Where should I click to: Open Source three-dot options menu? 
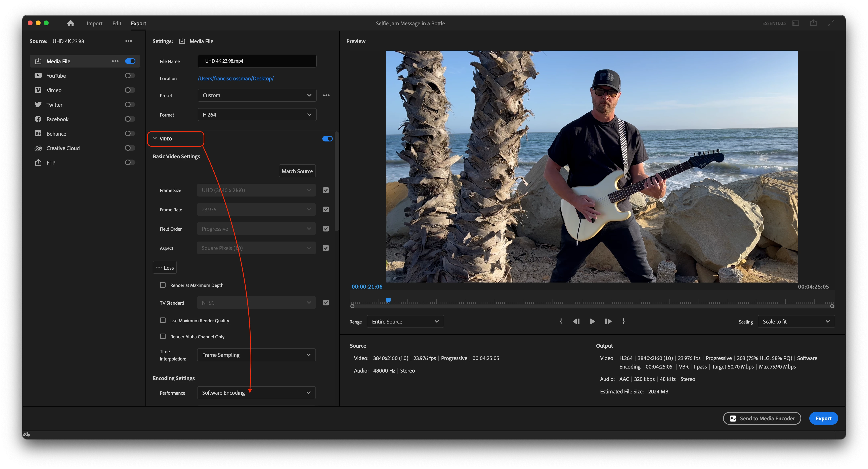point(128,41)
